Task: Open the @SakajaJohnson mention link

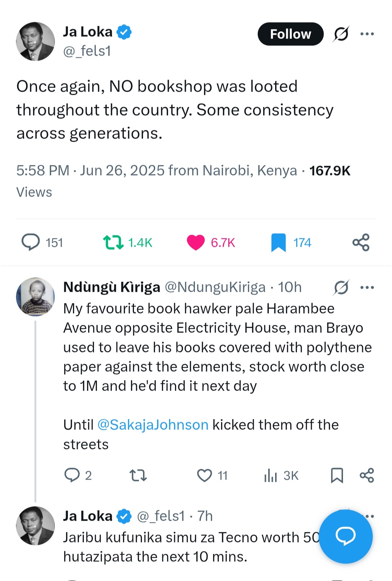Action: [x=153, y=425]
